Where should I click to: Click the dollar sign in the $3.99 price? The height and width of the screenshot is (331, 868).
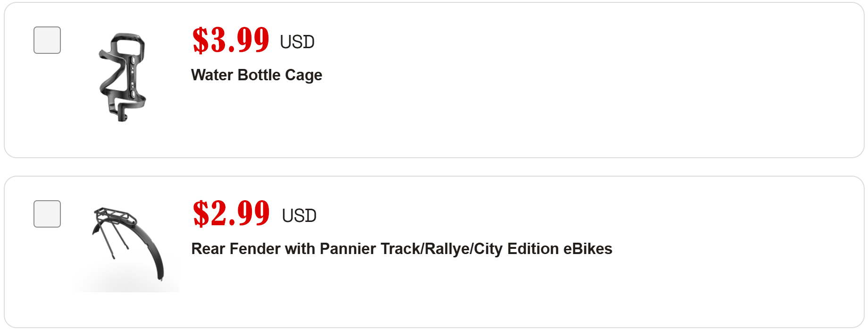(x=200, y=41)
